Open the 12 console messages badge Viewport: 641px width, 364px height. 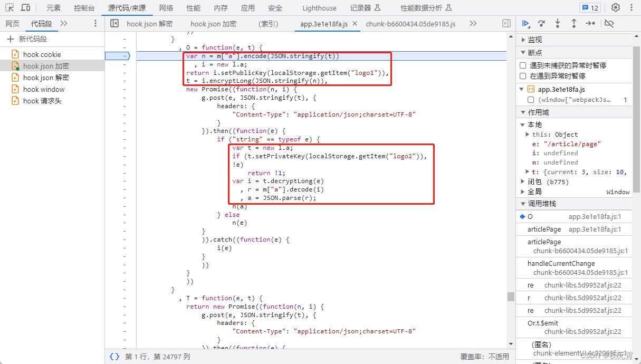click(590, 8)
